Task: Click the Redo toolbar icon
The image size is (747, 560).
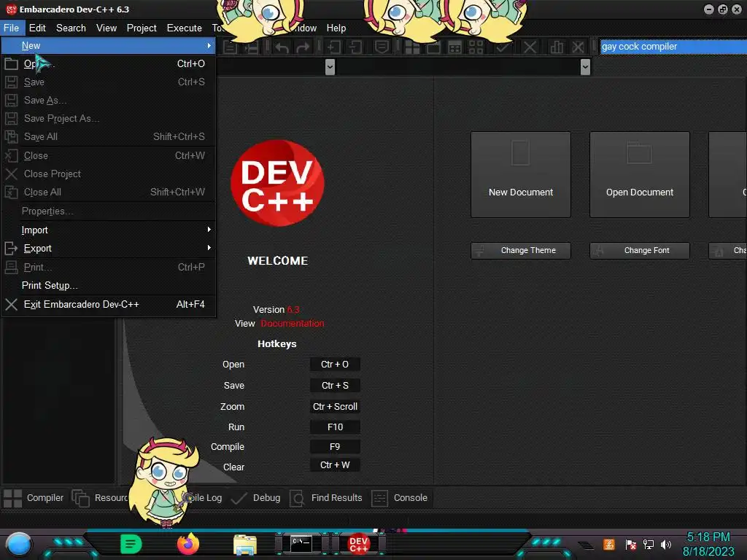Action: click(303, 47)
